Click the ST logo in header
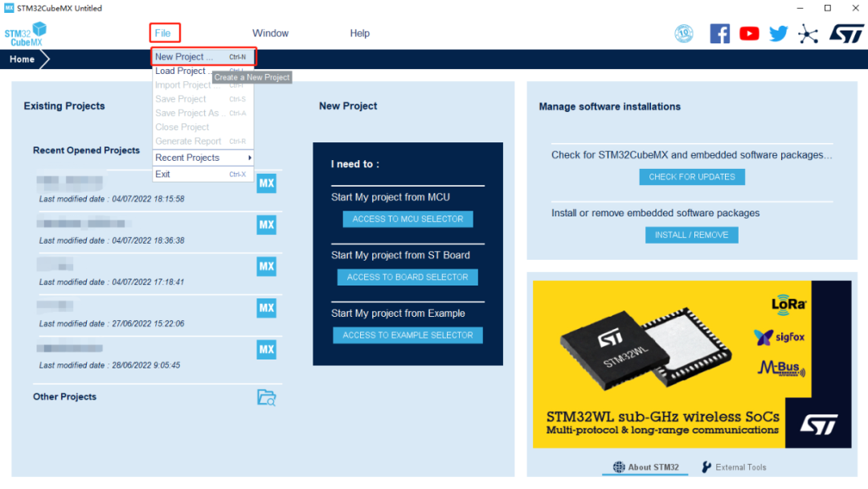 (x=845, y=34)
